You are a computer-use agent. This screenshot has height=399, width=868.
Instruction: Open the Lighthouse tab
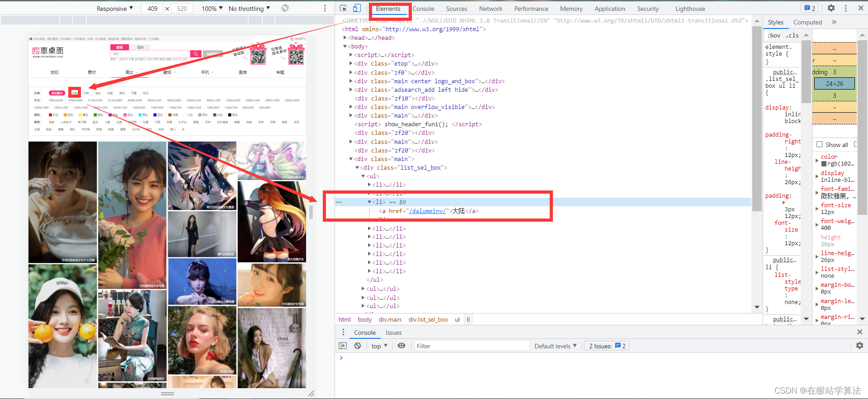pos(690,9)
